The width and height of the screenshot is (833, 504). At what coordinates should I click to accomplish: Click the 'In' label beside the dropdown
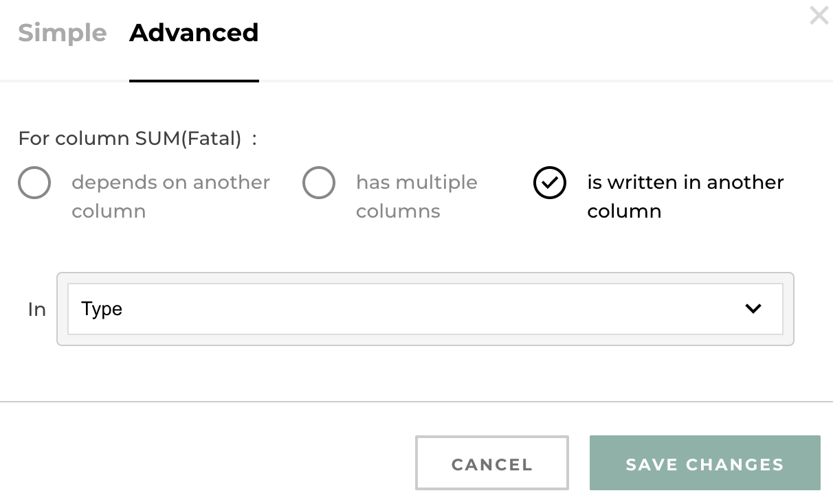(x=36, y=310)
